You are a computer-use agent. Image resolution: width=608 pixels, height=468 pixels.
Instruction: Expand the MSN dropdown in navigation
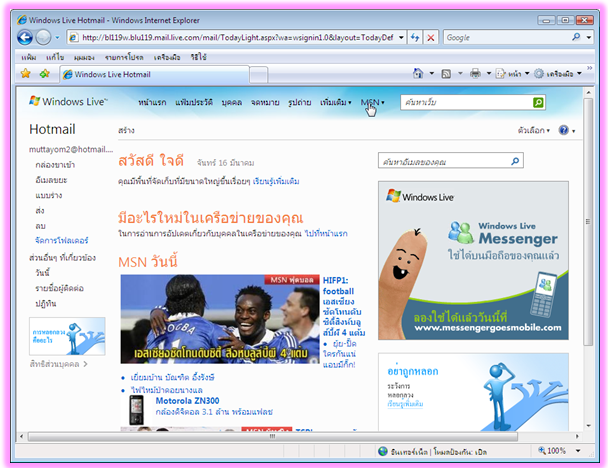tap(373, 102)
